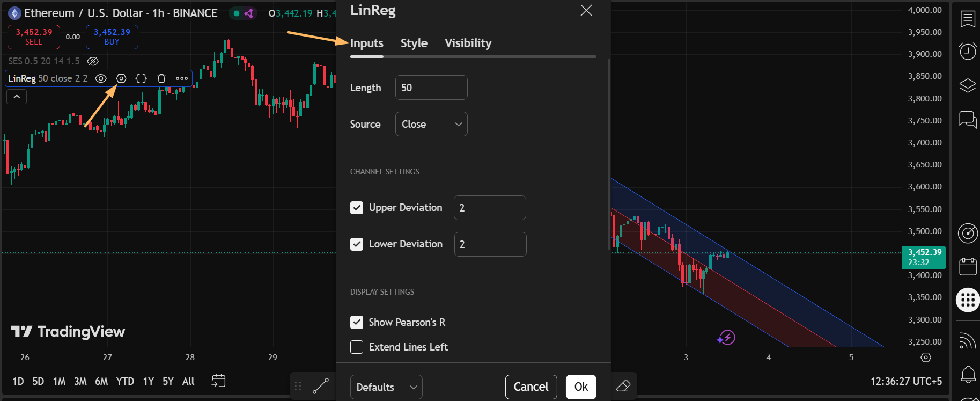Select the trend line drawing tool
The height and width of the screenshot is (401, 980).
tap(321, 386)
